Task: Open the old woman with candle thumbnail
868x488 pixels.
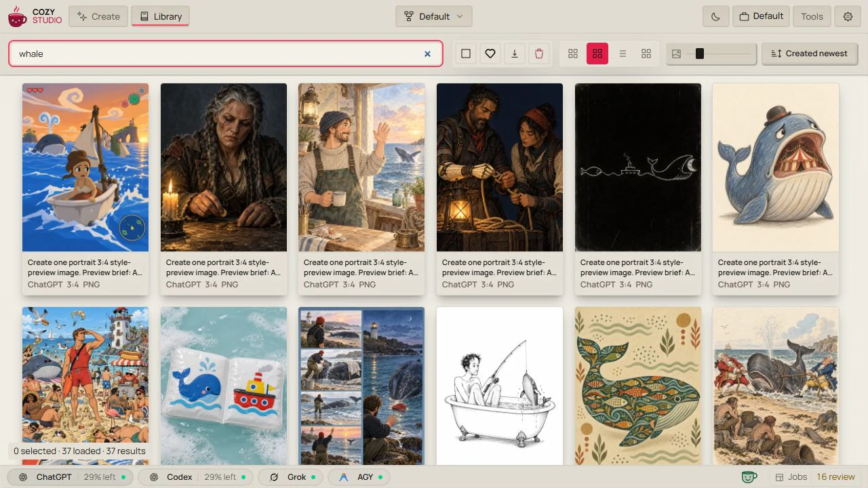Action: coord(224,167)
